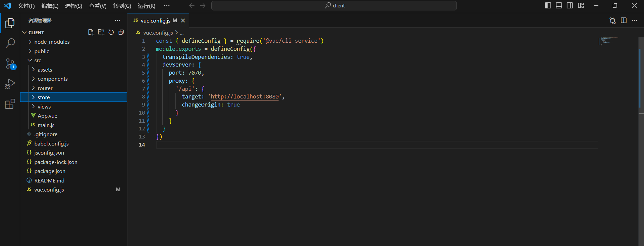Follow the http://localhost:8080 link in code

pos(245,97)
